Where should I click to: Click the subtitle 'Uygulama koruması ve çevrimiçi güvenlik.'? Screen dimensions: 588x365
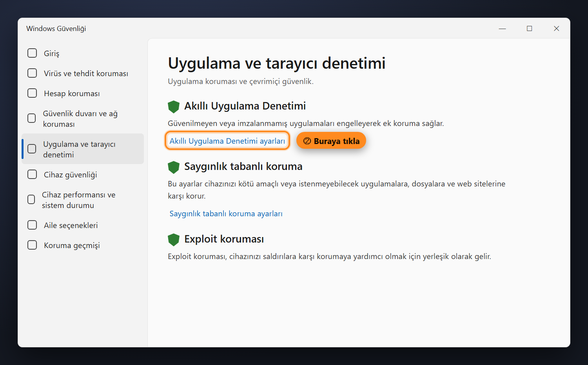pos(241,81)
